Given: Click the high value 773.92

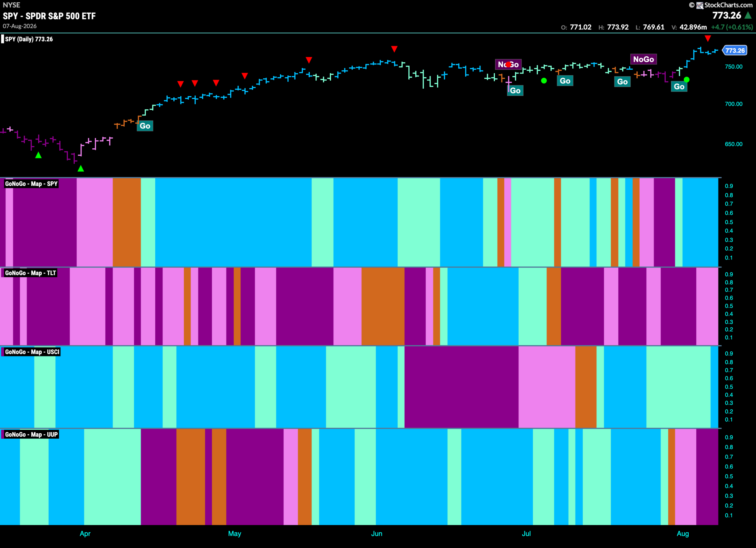Looking at the screenshot, I should (x=618, y=27).
